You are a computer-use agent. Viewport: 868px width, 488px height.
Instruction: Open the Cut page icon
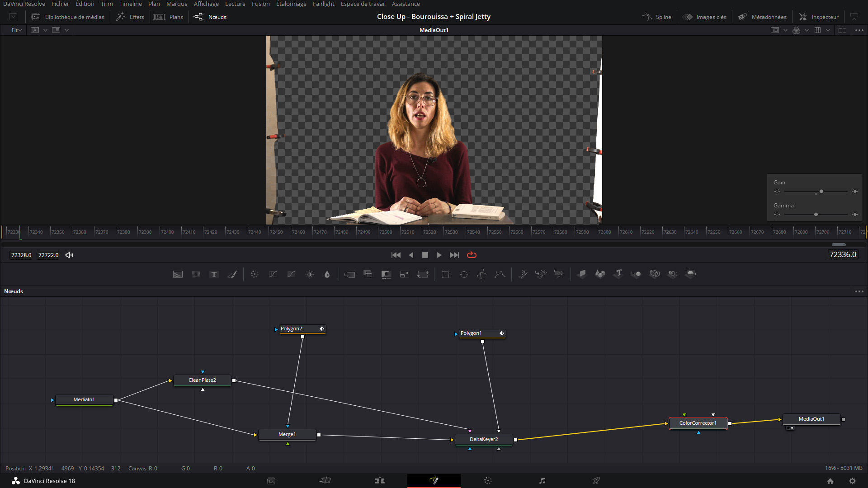point(325,481)
